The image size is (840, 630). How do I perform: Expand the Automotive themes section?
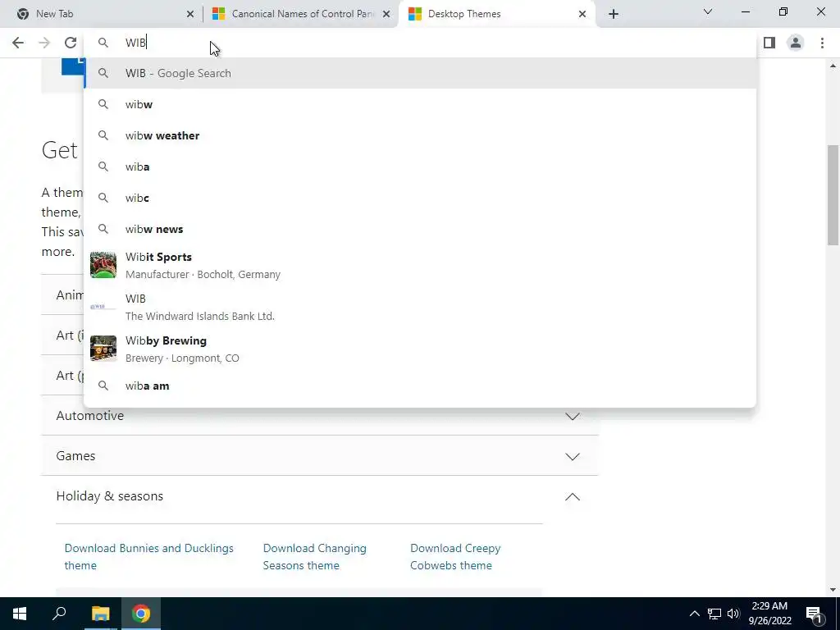[x=572, y=416]
